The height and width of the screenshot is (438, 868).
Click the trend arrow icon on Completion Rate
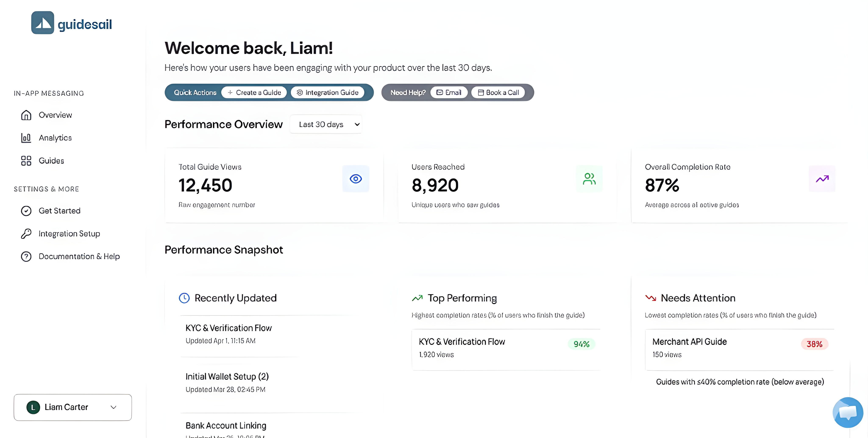[x=822, y=179]
